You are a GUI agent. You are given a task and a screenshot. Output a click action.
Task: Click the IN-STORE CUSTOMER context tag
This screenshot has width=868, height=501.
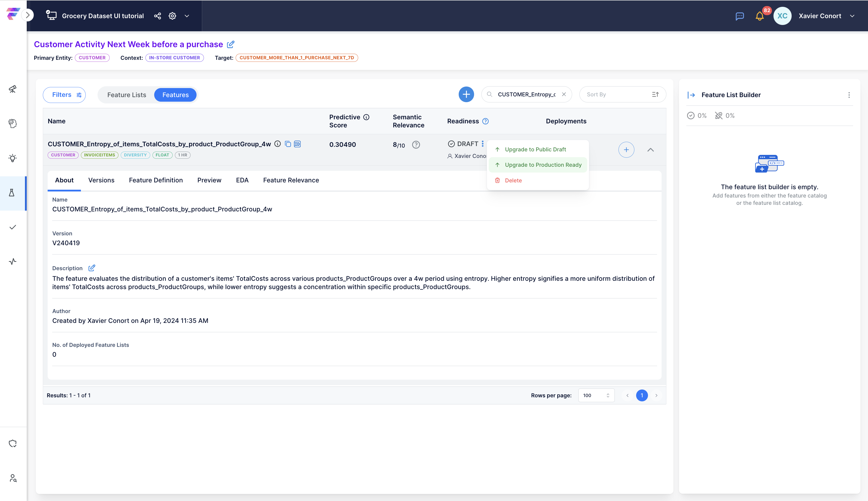[x=174, y=58]
